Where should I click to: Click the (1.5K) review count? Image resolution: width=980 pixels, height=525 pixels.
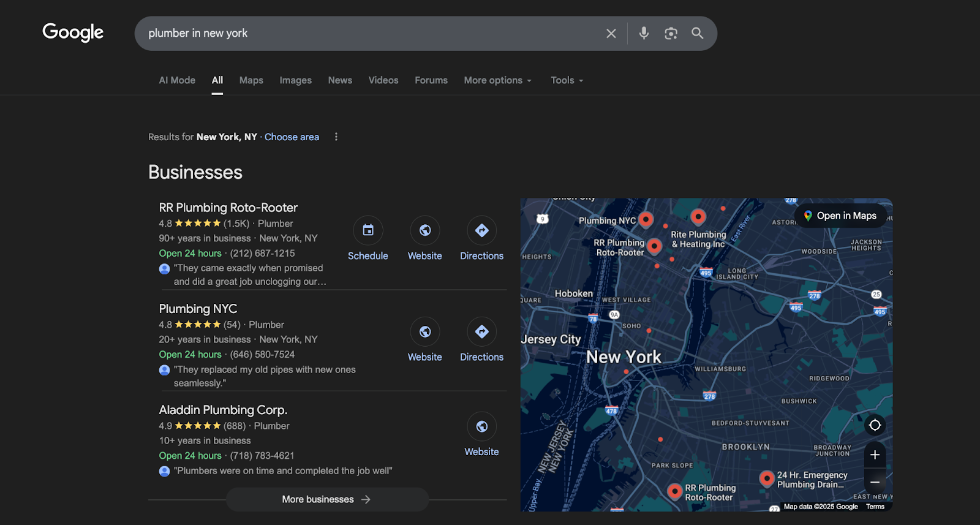[236, 224]
